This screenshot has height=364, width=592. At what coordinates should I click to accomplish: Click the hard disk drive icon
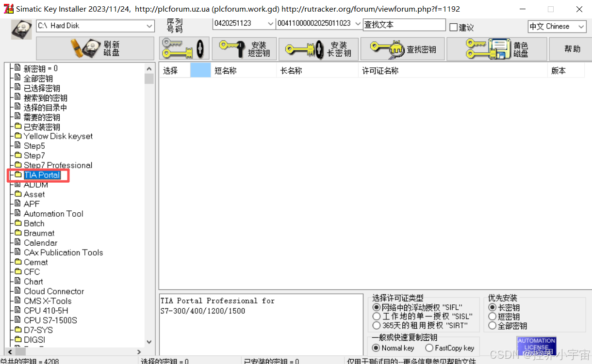[21, 29]
